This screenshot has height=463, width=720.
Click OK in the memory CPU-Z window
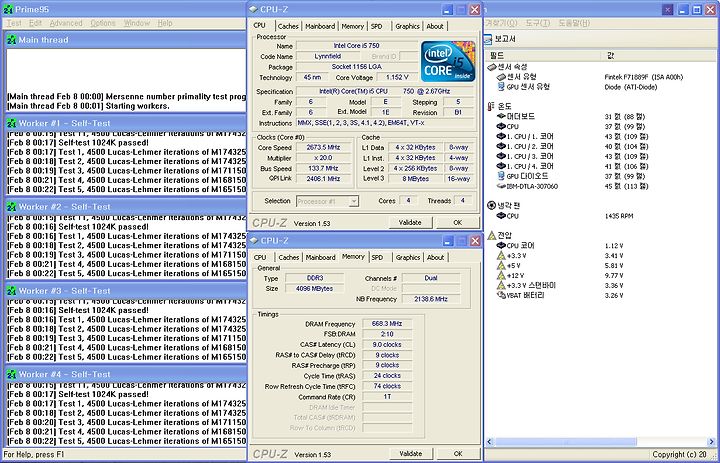pyautogui.click(x=457, y=454)
